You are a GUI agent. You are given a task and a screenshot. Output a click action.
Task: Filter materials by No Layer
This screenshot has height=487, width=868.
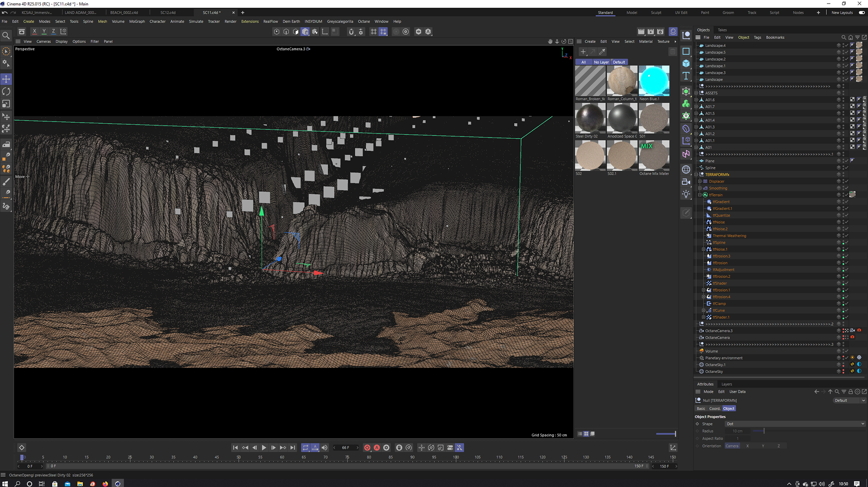601,62
